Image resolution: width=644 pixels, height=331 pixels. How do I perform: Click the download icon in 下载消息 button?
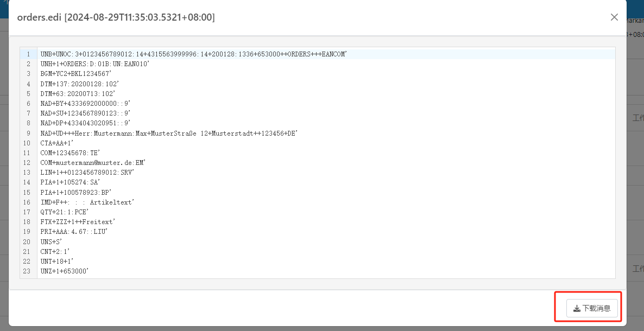pos(577,309)
